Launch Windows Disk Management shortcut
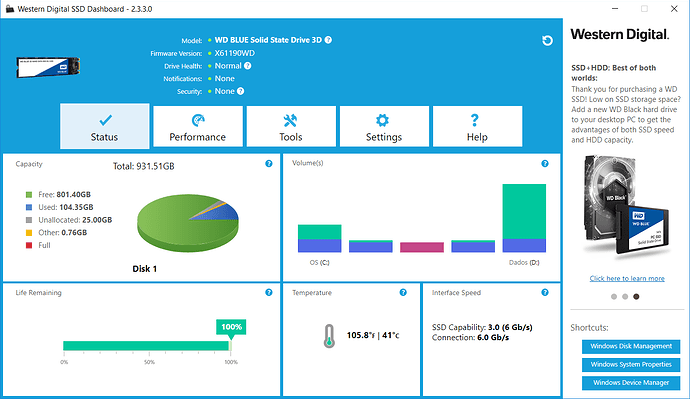Screen dimensions: 690x399 631,346
